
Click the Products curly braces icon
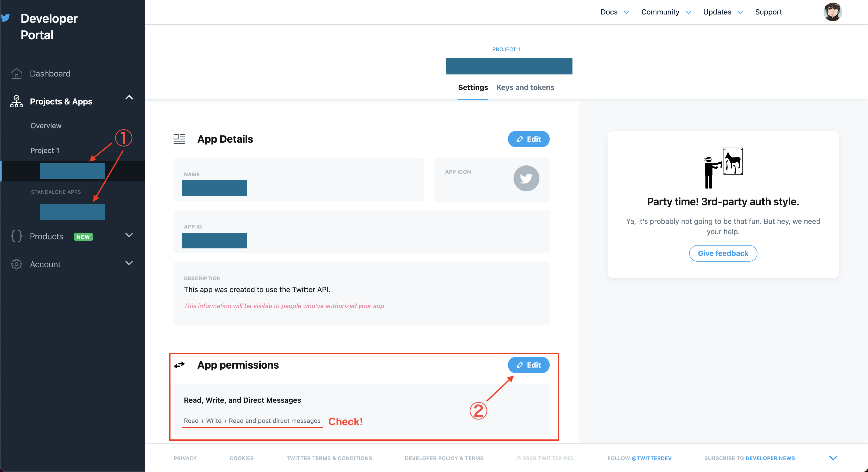(x=16, y=236)
